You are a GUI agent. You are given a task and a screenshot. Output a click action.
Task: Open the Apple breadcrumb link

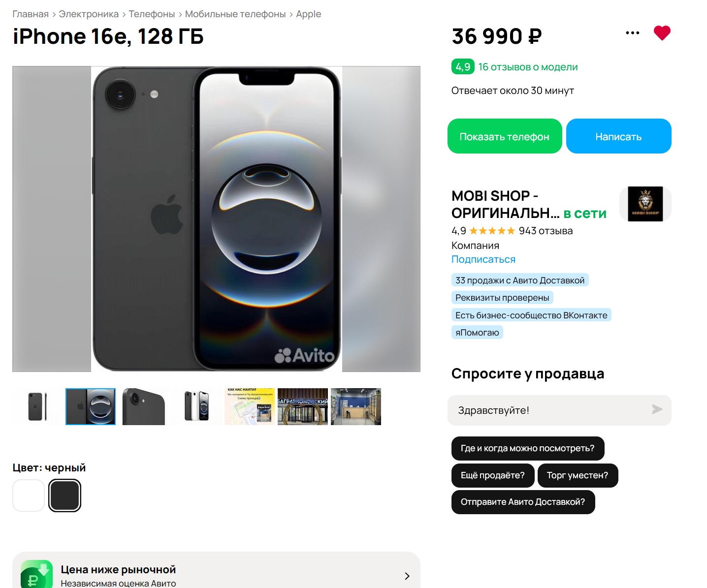[309, 14]
